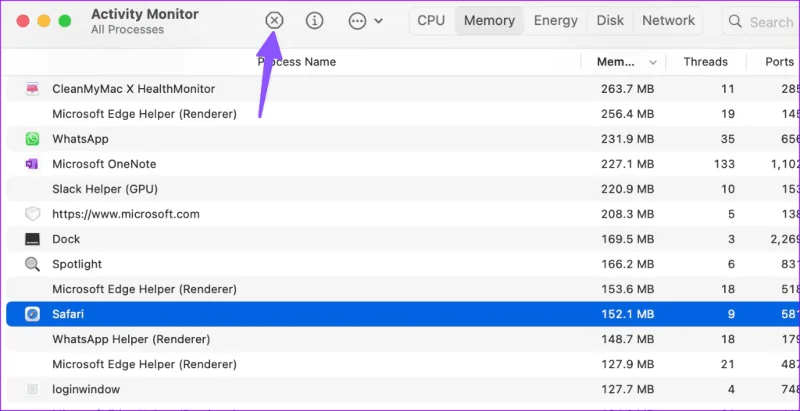Select the WhatsApp process name
800x411 pixels.
pos(80,139)
